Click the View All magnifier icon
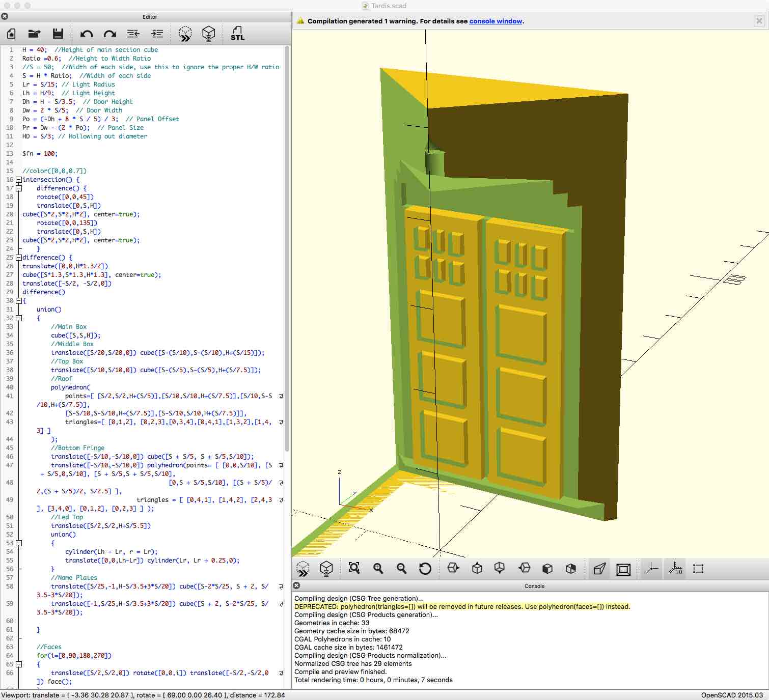 click(354, 568)
